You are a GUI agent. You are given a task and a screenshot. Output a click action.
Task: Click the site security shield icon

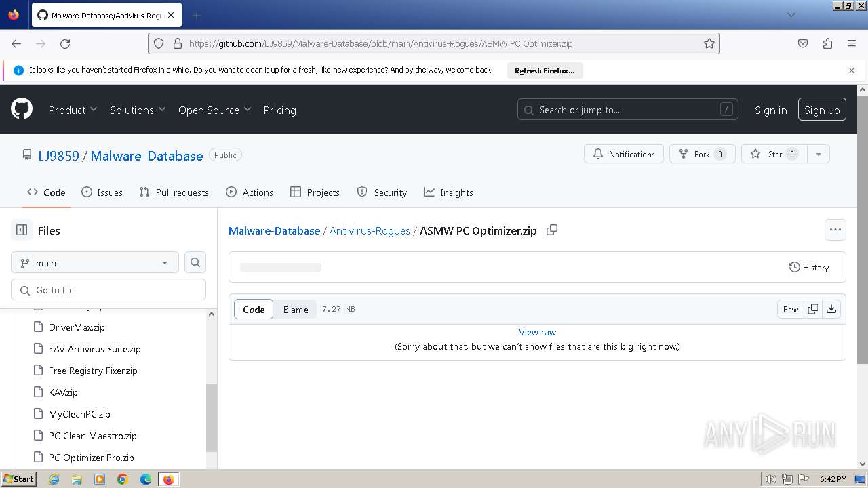coord(159,43)
